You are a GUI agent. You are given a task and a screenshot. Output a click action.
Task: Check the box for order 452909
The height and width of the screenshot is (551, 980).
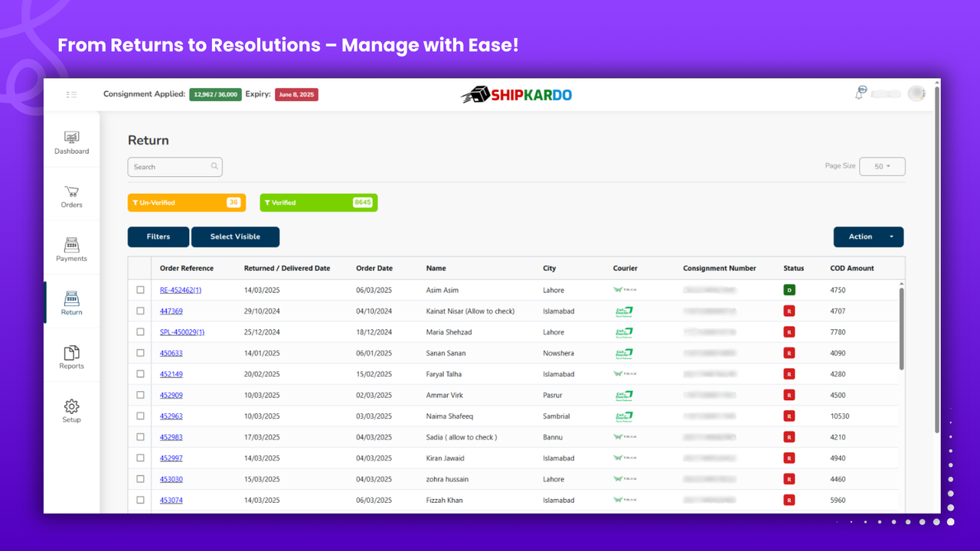[140, 395]
